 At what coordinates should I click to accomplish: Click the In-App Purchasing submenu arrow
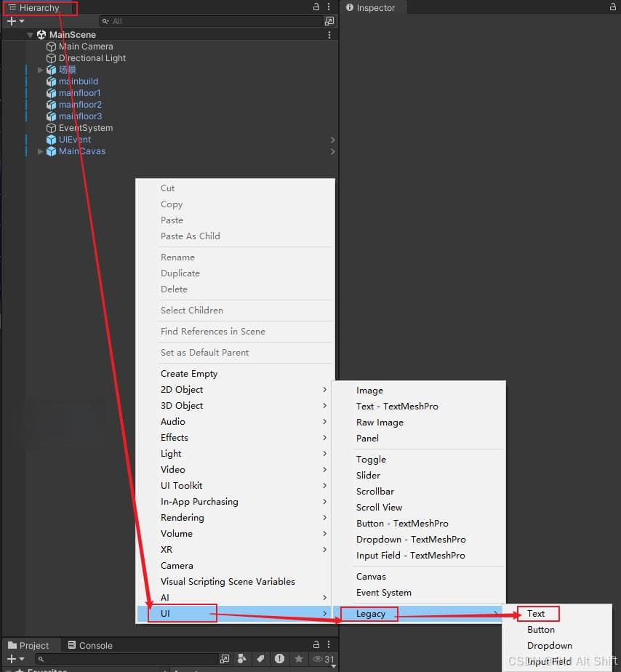pos(324,501)
